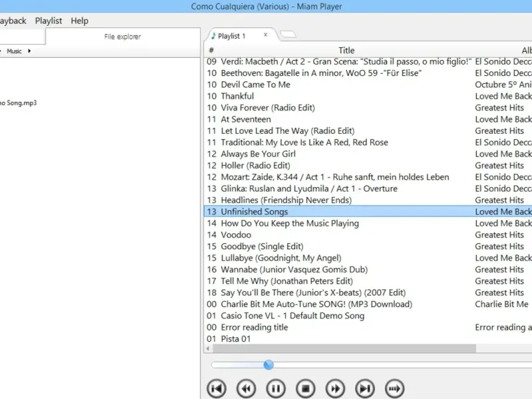
Task: Sort by the # track number column
Action: [x=211, y=51]
